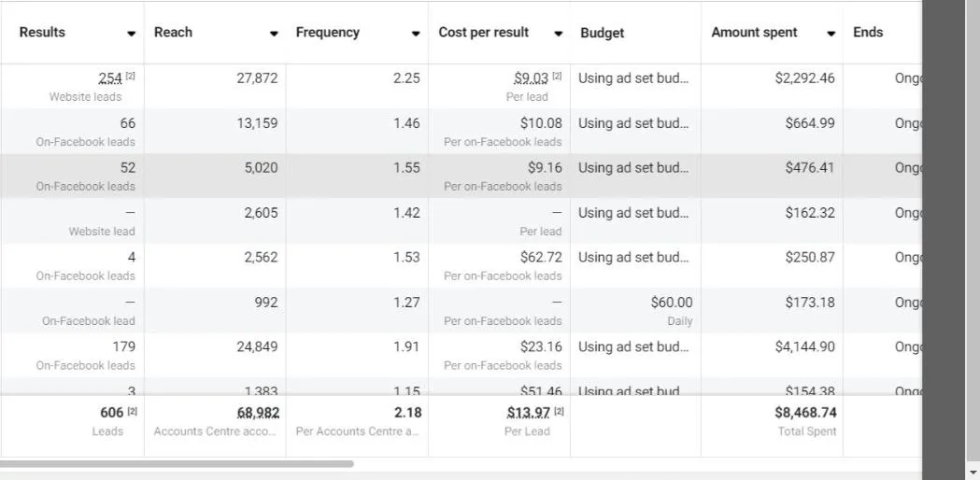Image resolution: width=980 pixels, height=480 pixels.
Task: Click the 68,982 total reach value
Action: coord(258,413)
